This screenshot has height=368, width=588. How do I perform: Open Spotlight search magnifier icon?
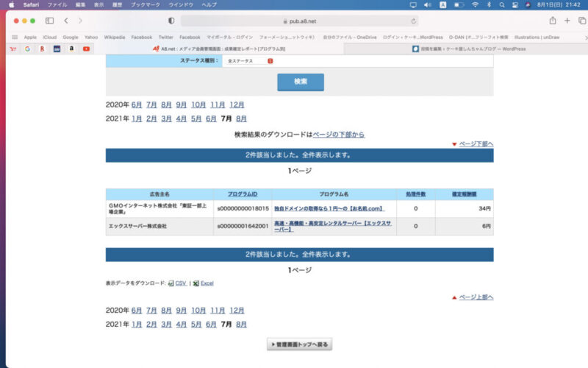click(x=502, y=5)
